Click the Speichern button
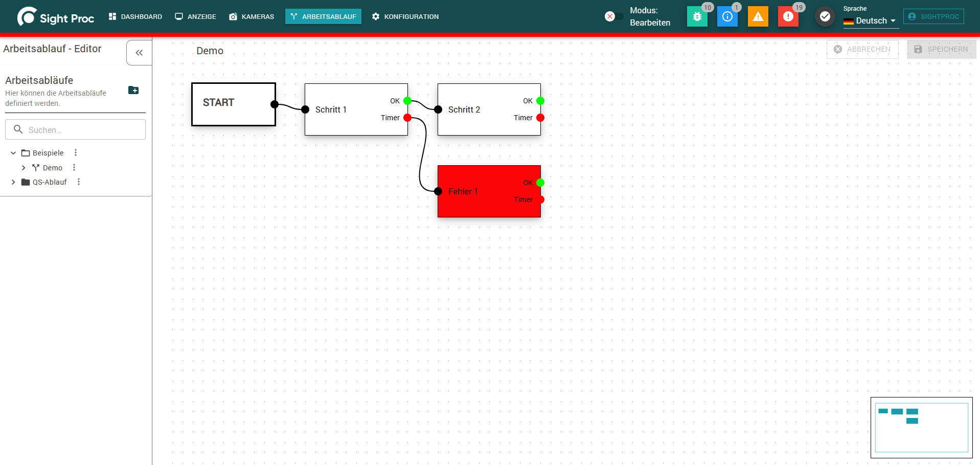The height and width of the screenshot is (465, 980). coord(941,49)
